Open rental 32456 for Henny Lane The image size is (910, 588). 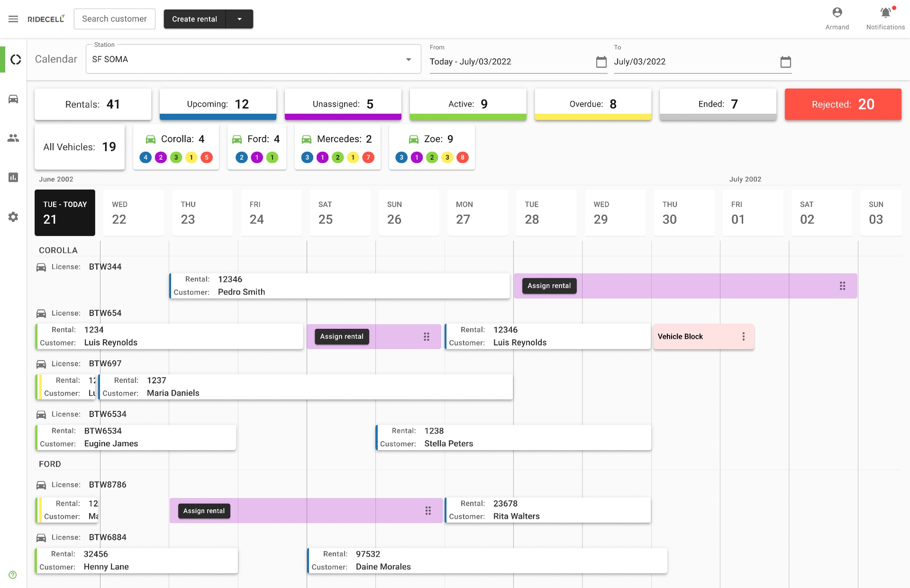point(136,561)
